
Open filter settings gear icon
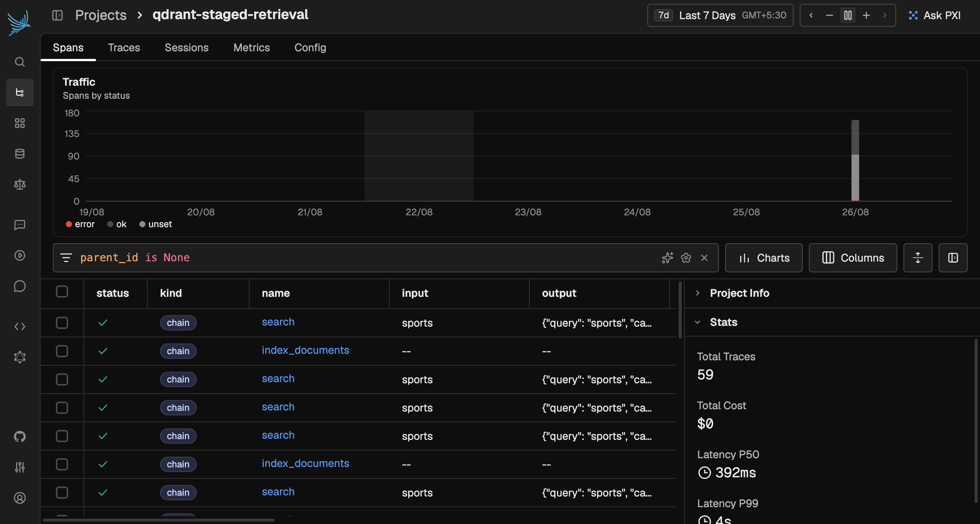point(686,258)
